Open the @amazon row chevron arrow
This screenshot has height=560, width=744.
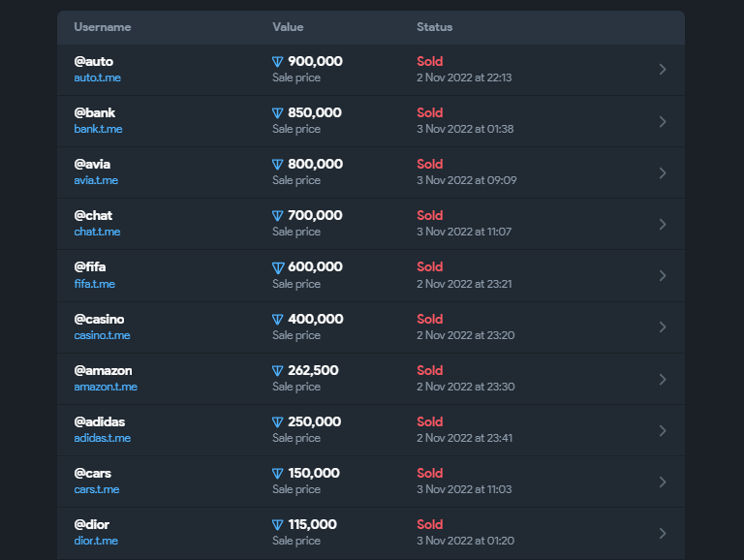[663, 379]
